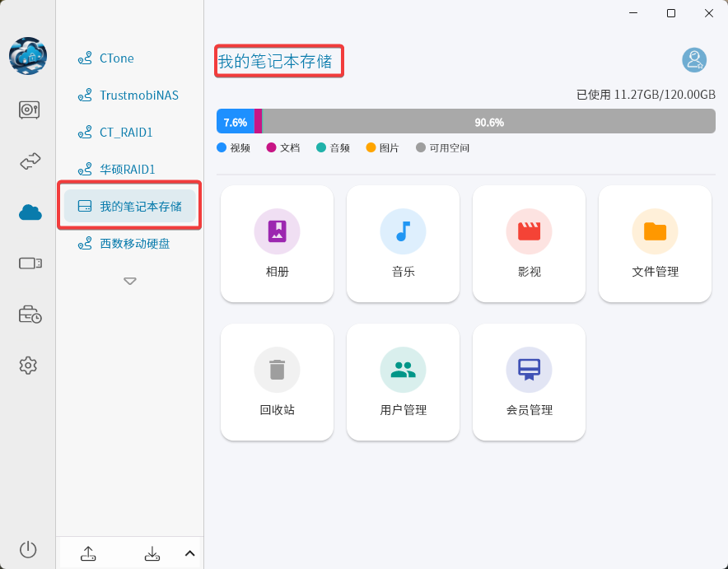Open settings gear in left sidebar

point(29,365)
